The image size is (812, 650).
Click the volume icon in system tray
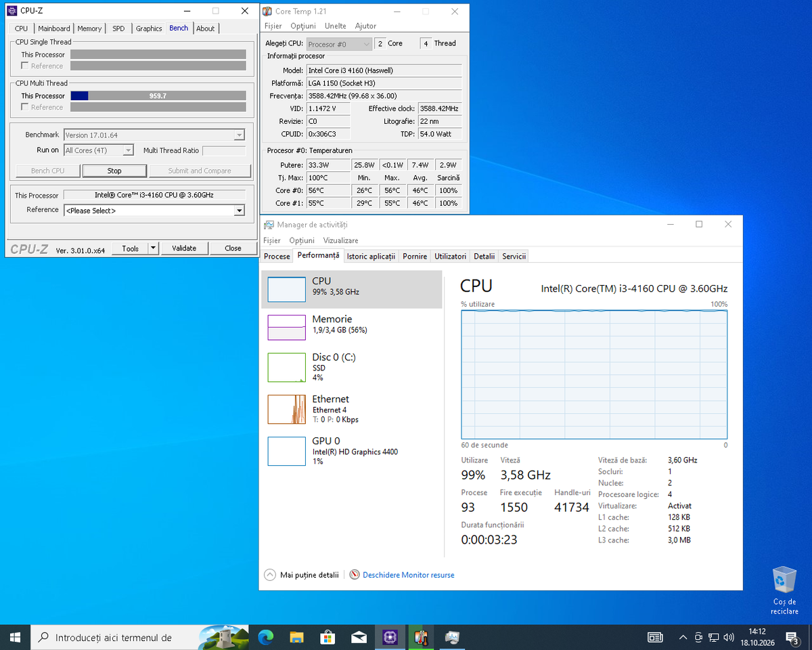pos(729,637)
